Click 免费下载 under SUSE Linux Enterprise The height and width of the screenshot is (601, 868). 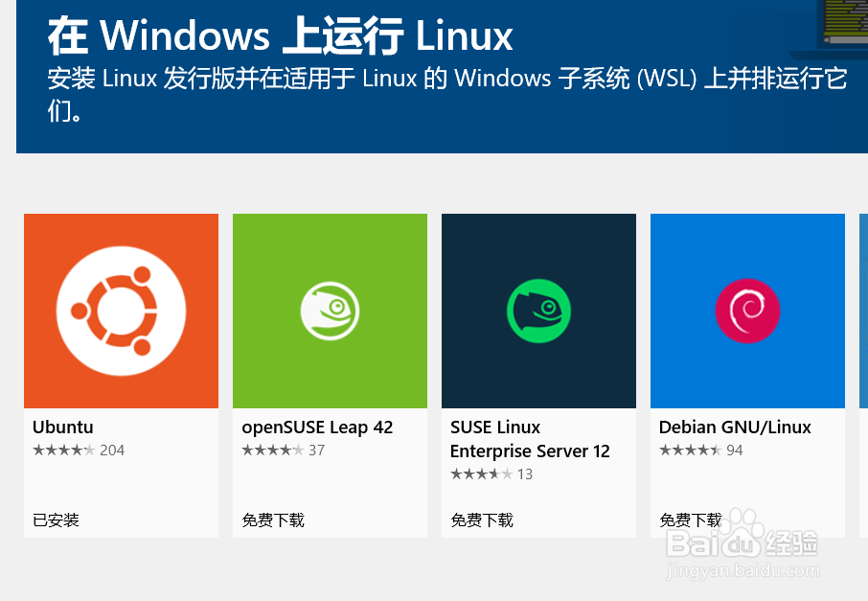(482, 520)
